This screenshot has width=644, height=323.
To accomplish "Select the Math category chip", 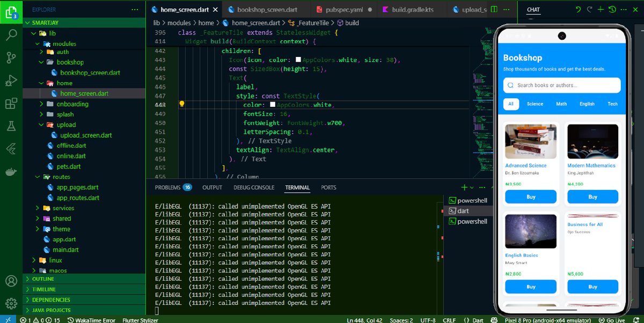I will click(561, 104).
